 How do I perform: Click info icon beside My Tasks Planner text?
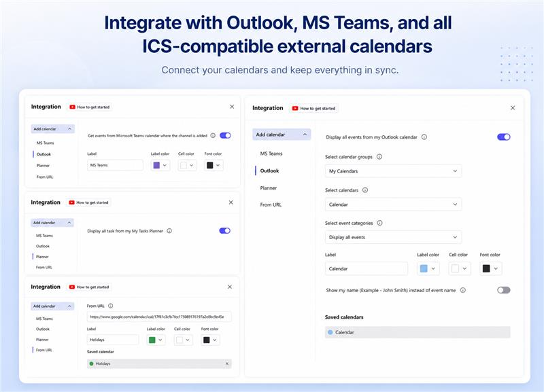pyautogui.click(x=169, y=231)
